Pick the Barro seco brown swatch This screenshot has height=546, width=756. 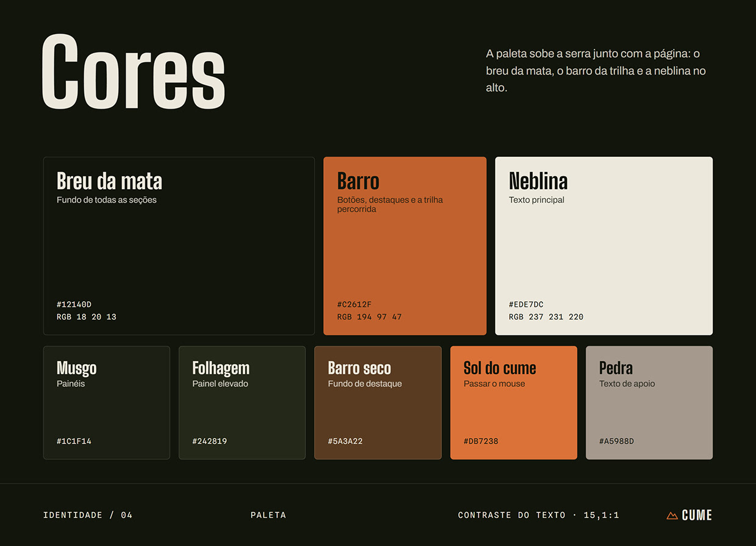pos(378,403)
